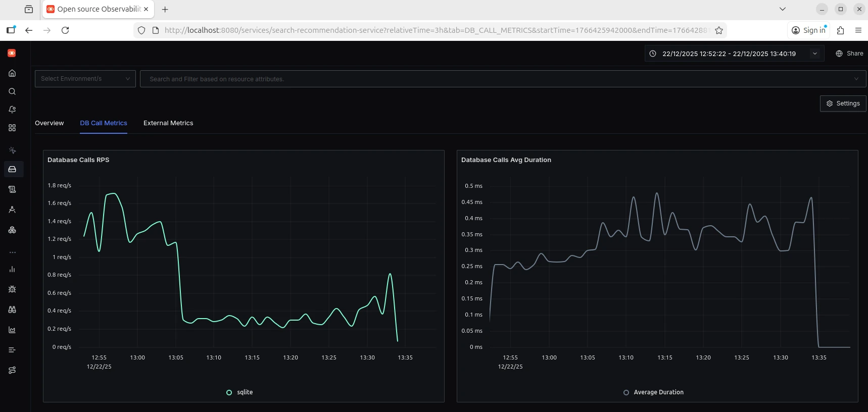Open Dashboards grid icon in sidebar
This screenshot has height=412, width=868.
[12, 128]
